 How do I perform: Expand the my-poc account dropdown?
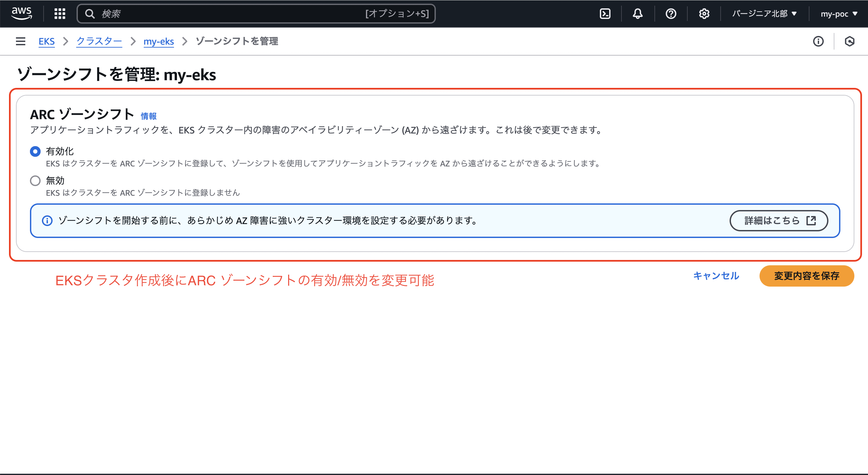tap(839, 14)
